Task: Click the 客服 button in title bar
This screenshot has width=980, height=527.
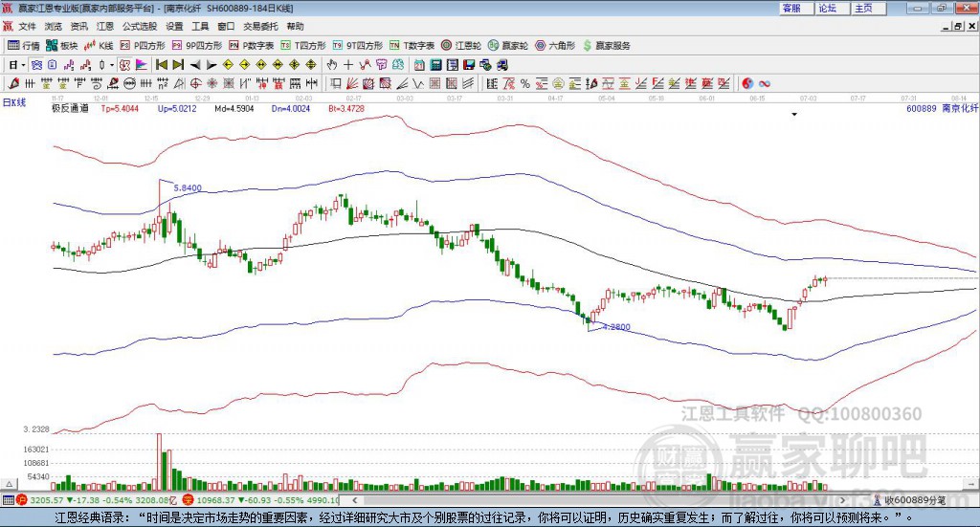Action: coord(794,8)
